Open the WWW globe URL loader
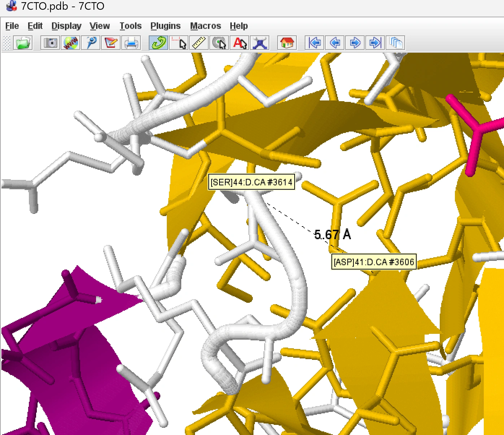This screenshot has width=504, height=435. pyautogui.click(x=70, y=43)
